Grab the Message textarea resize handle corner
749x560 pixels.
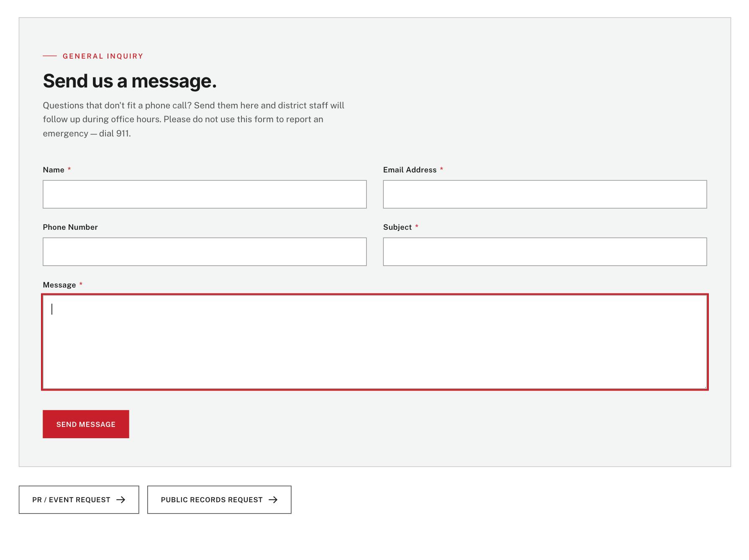click(x=705, y=386)
